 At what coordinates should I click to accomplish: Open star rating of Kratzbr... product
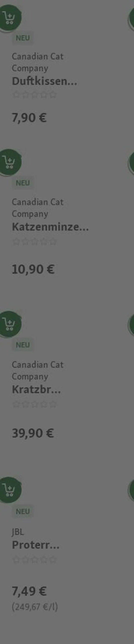[35, 404]
